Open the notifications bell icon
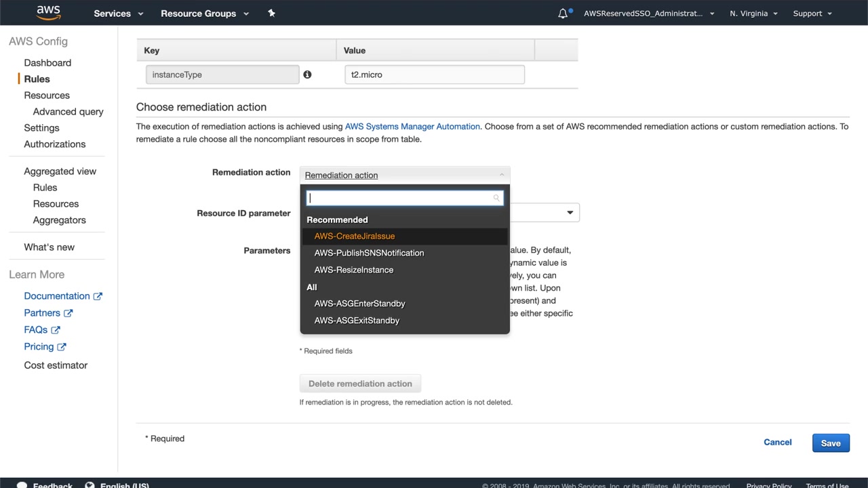Screen dimensions: 868x488 tap(563, 14)
